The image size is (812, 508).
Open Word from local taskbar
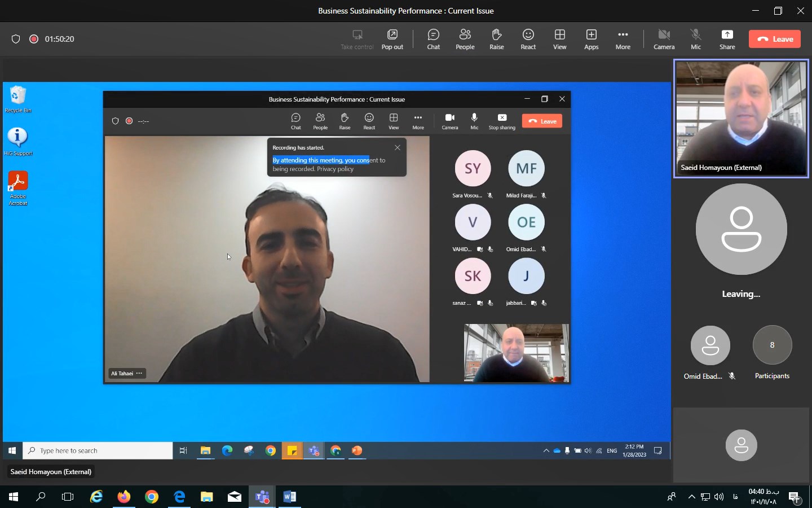pos(290,497)
